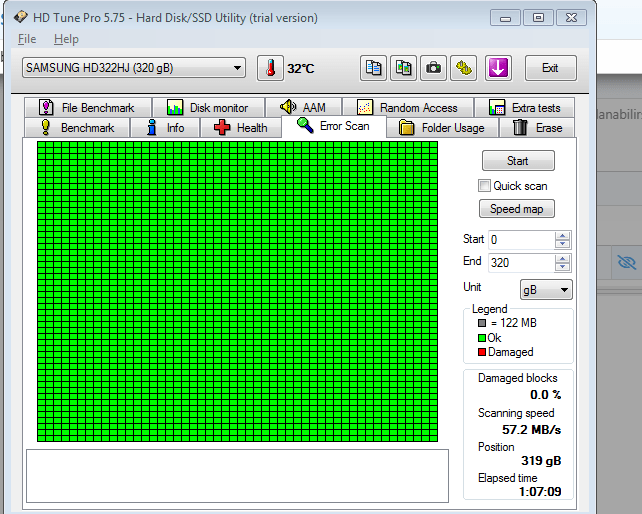Switch to the Extra tests tab

[x=524, y=108]
